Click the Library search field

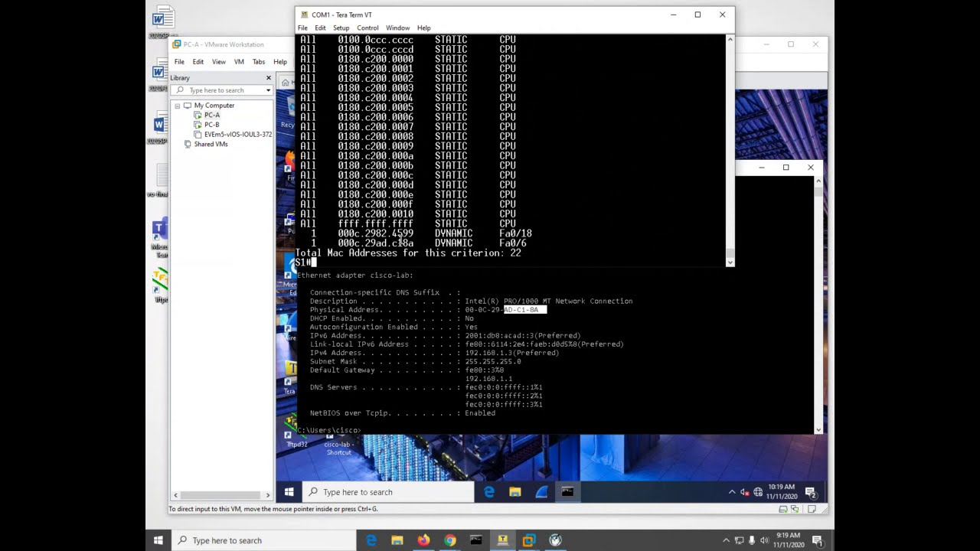click(221, 90)
